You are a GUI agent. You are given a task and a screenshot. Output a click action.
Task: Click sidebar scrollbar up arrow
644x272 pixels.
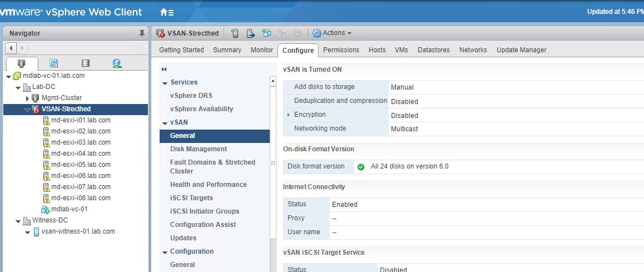[x=273, y=81]
